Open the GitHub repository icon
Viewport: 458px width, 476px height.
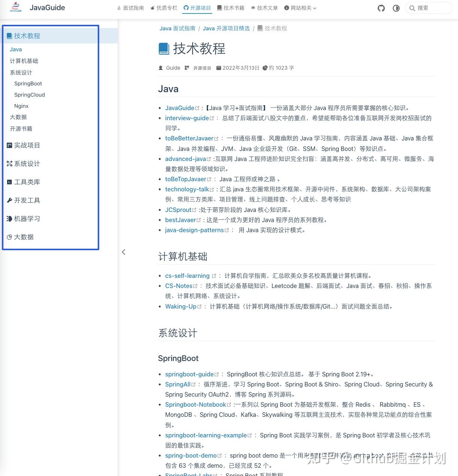tap(381, 8)
